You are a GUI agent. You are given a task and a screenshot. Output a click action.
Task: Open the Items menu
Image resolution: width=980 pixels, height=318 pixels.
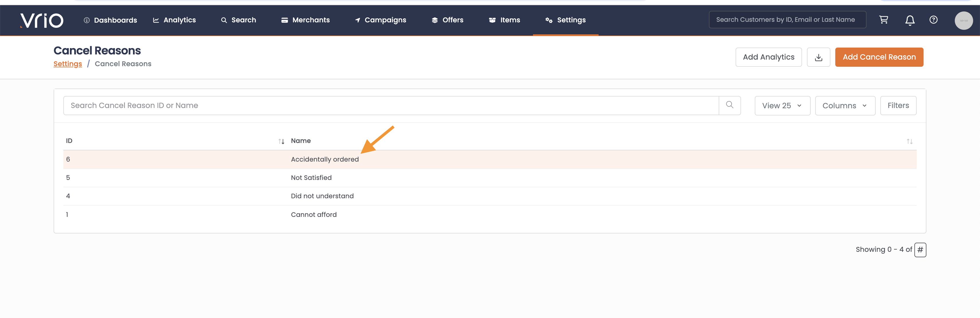[504, 20]
